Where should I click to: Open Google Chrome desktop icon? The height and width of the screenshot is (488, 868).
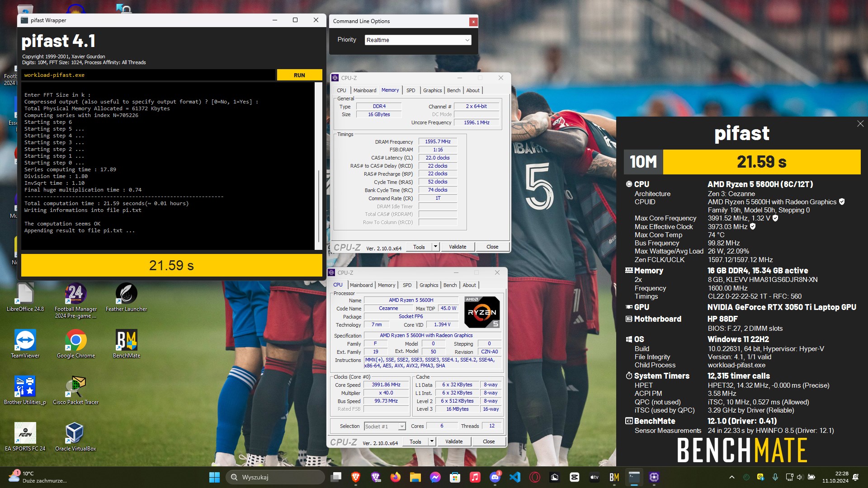click(x=75, y=344)
